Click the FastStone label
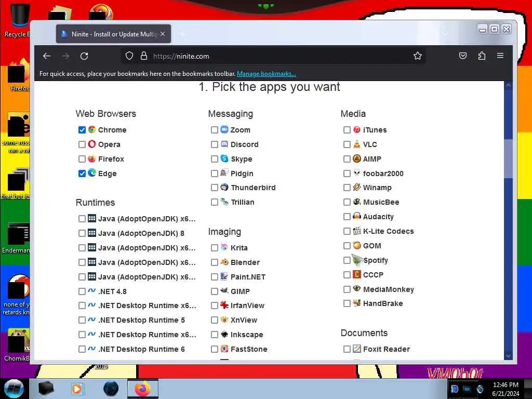Viewport: 532px width, 399px height. point(249,349)
